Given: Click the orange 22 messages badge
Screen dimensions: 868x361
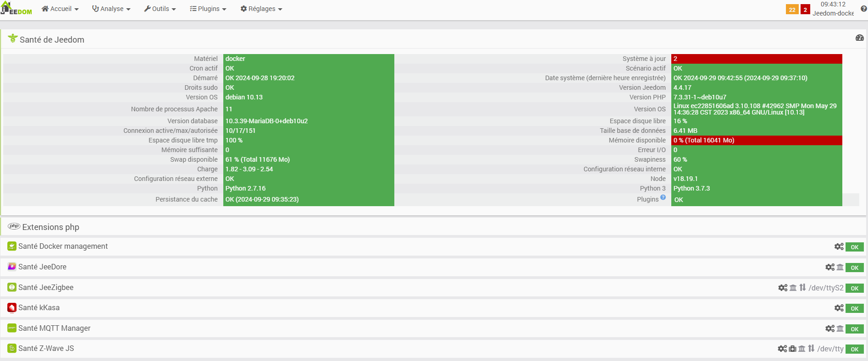Looking at the screenshot, I should tap(792, 10).
